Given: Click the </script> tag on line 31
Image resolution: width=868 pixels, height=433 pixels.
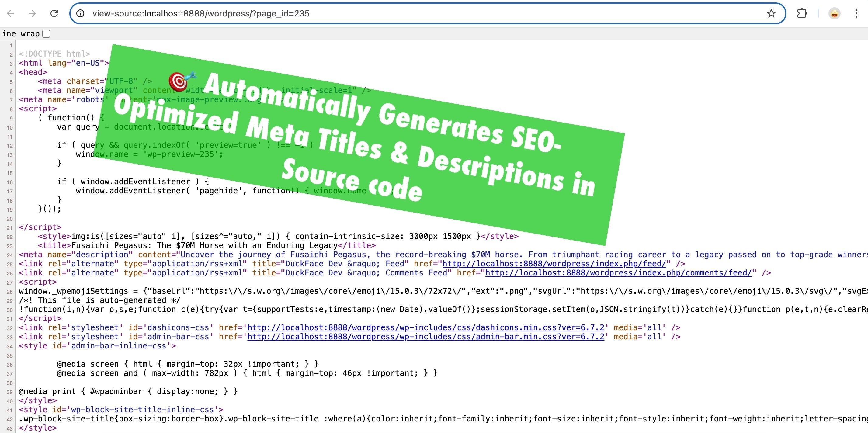Looking at the screenshot, I should coord(40,318).
